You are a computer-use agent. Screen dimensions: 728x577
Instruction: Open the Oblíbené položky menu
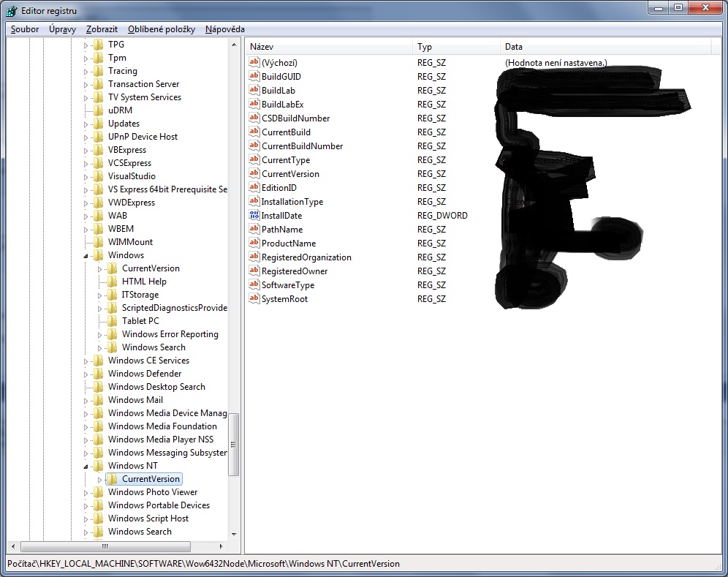pos(161,29)
